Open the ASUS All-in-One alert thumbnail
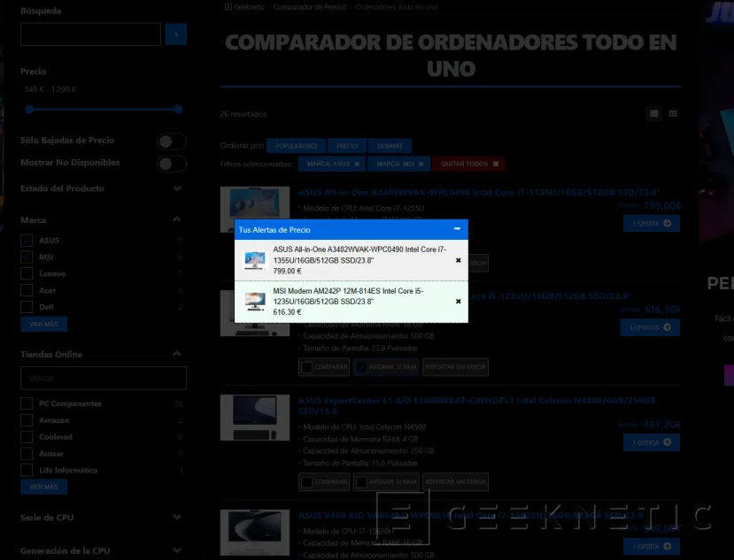The height and width of the screenshot is (560, 734). point(255,260)
